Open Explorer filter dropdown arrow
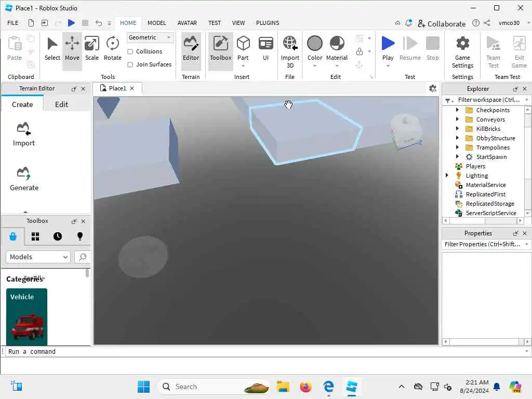 (527, 100)
